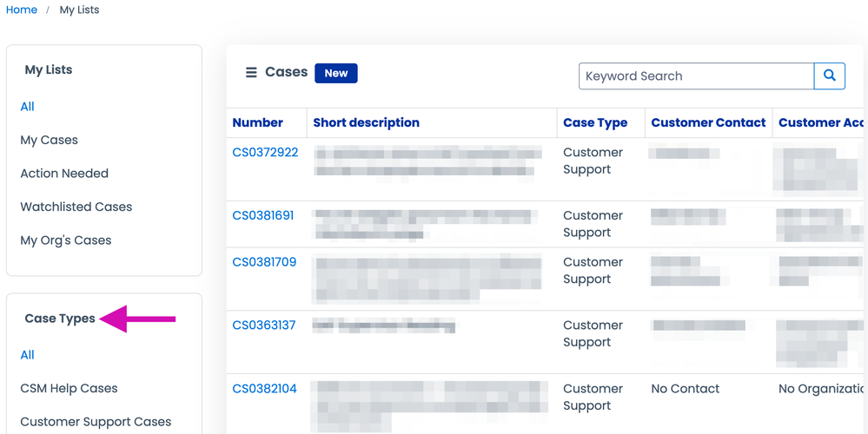The height and width of the screenshot is (434, 868).
Task: Select All under My Lists
Action: tap(28, 106)
